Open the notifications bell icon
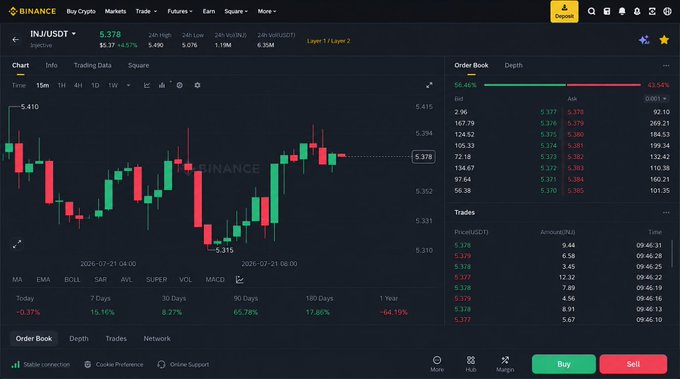This screenshot has height=379, width=680. coord(622,11)
